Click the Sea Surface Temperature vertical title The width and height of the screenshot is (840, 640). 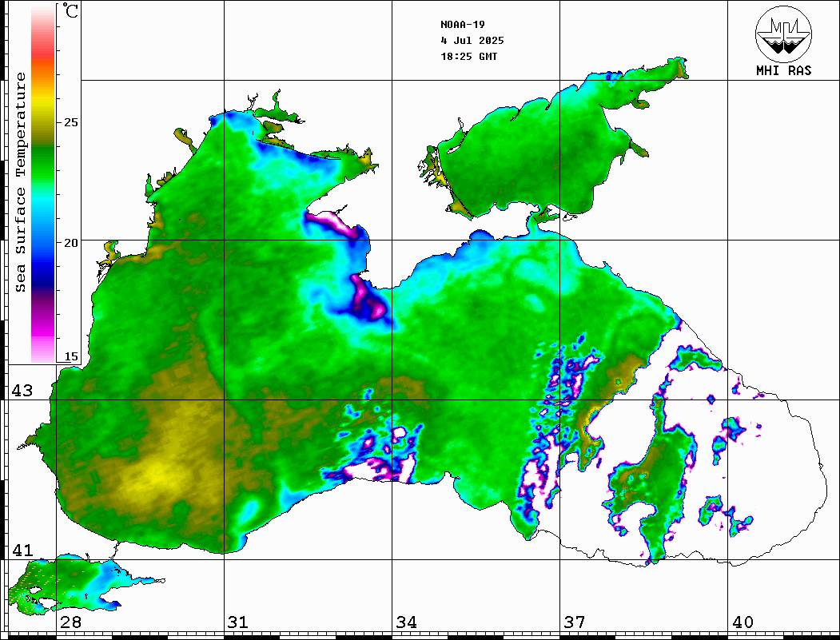(x=20, y=183)
